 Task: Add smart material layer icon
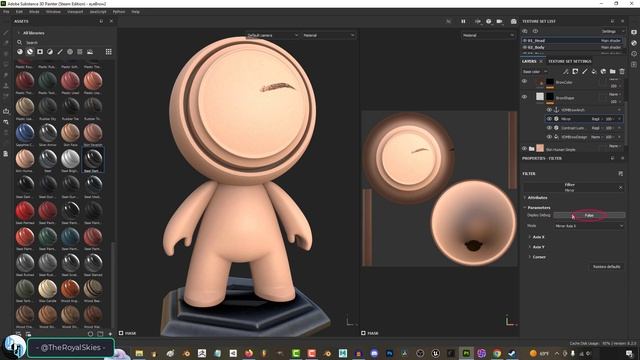point(603,71)
